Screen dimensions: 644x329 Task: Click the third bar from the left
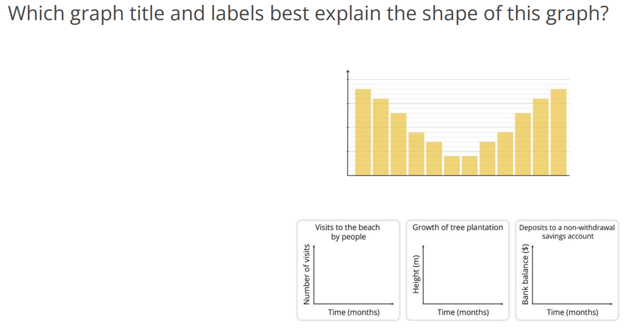click(398, 144)
